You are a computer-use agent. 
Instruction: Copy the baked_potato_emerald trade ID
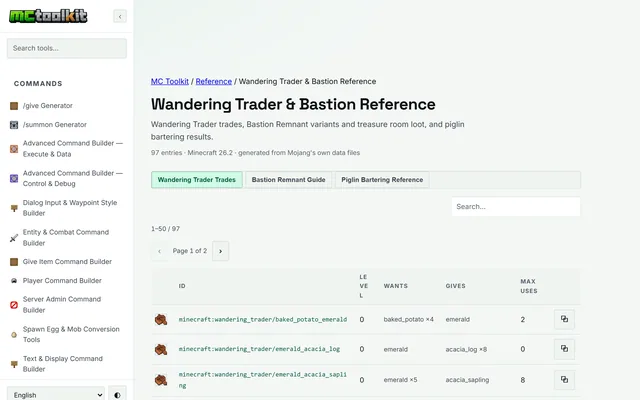click(564, 319)
